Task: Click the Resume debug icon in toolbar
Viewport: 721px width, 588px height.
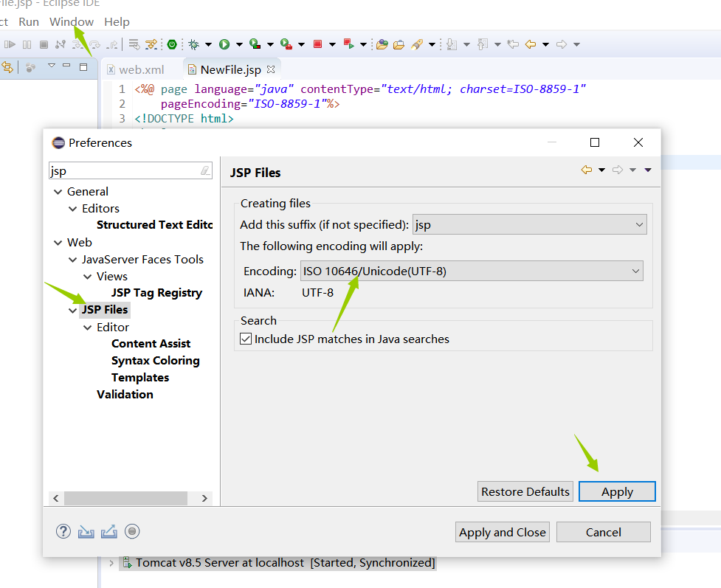Action: tap(10, 44)
